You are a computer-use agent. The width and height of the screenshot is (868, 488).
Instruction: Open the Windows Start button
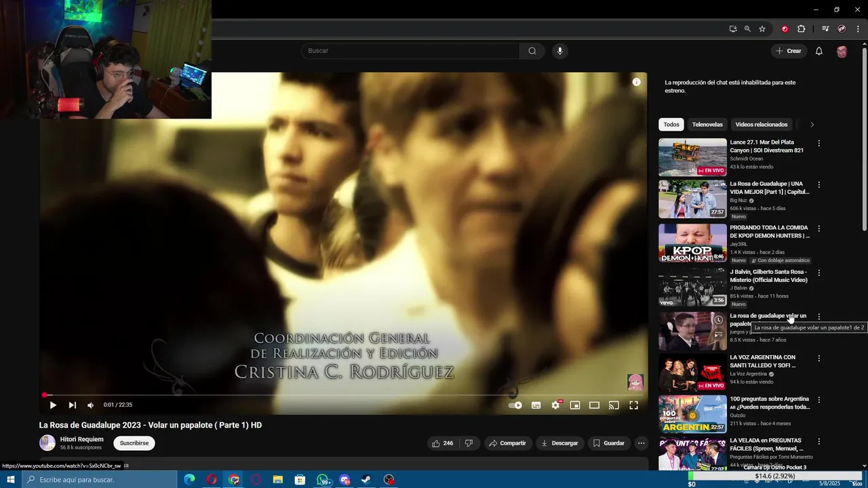coord(10,480)
